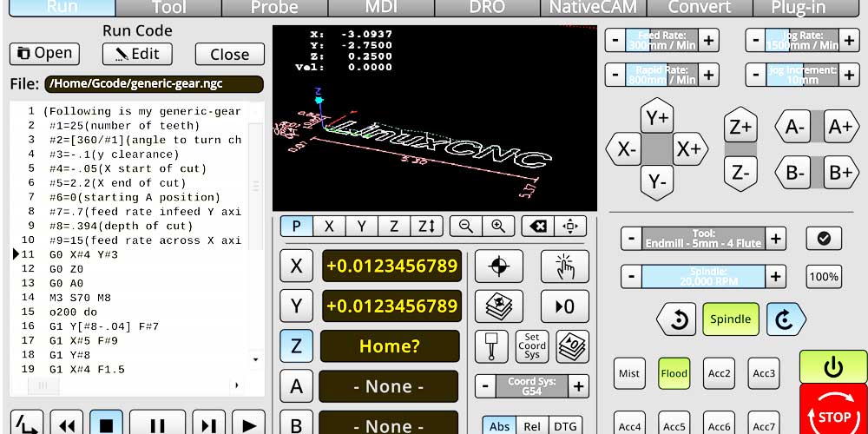
Task: Open a G-code file with Open button
Action: coord(45,54)
